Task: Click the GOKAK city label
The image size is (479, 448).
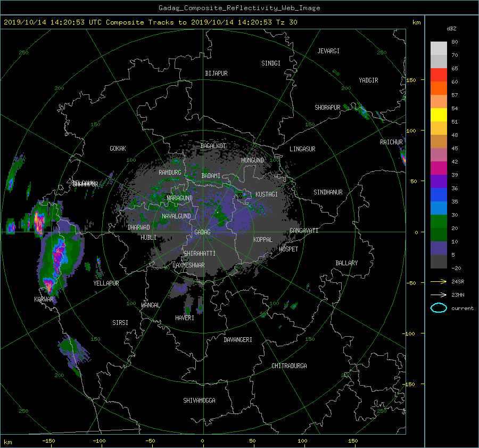Action: (x=118, y=149)
